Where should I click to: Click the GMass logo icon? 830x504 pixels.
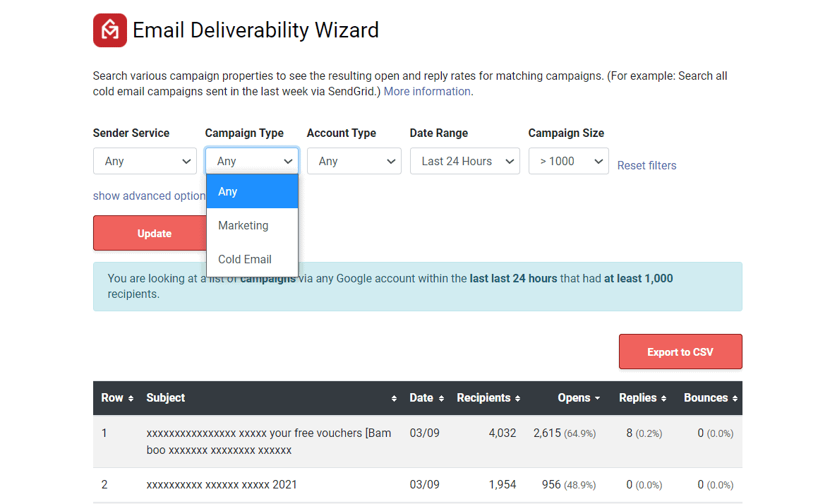pos(110,30)
